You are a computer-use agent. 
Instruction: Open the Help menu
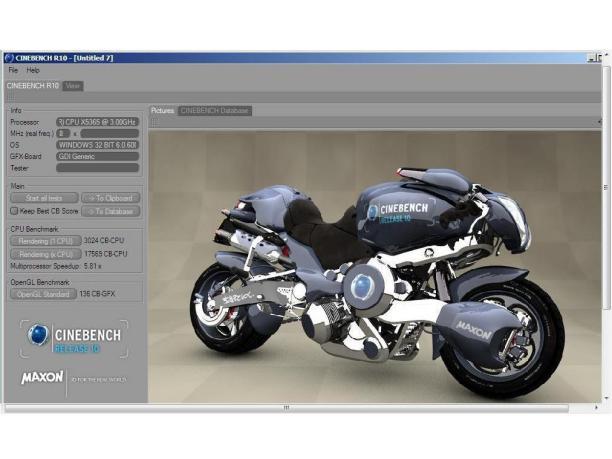[x=33, y=70]
